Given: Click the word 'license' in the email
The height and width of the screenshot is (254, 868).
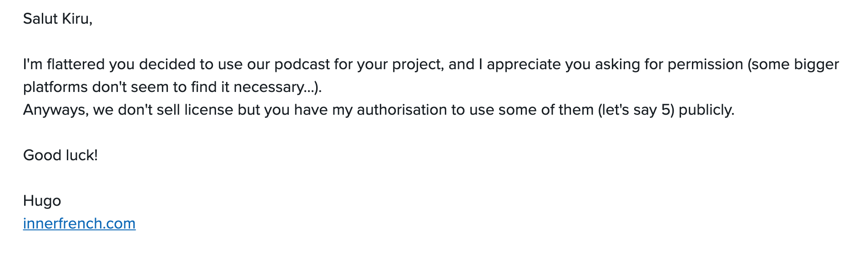Looking at the screenshot, I should pos(208,110).
